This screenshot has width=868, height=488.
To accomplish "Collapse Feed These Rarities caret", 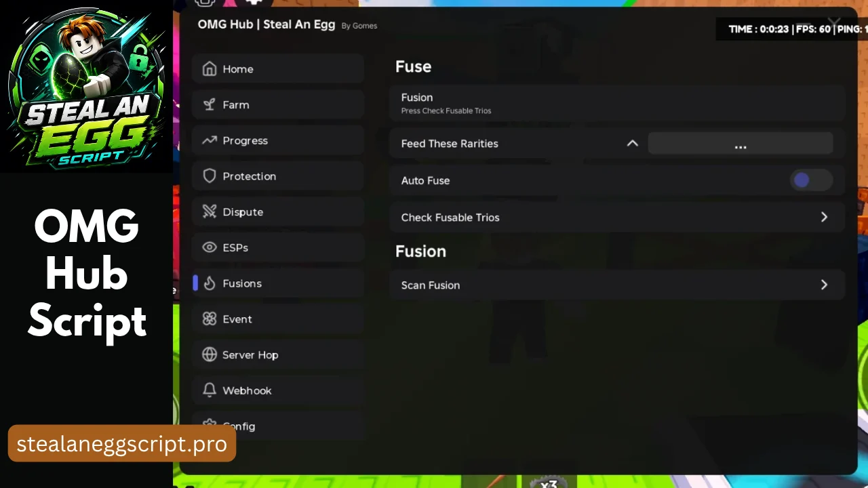I will [x=632, y=143].
